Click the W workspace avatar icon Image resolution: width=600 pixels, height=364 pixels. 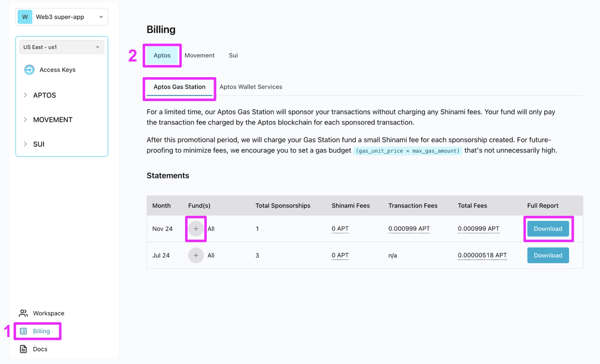[25, 17]
